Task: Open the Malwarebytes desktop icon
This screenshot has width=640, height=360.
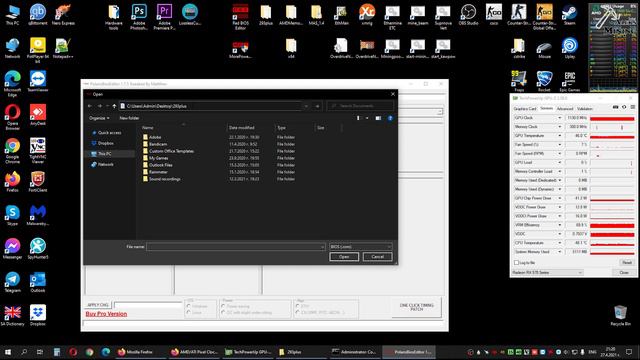Action: [x=38, y=215]
